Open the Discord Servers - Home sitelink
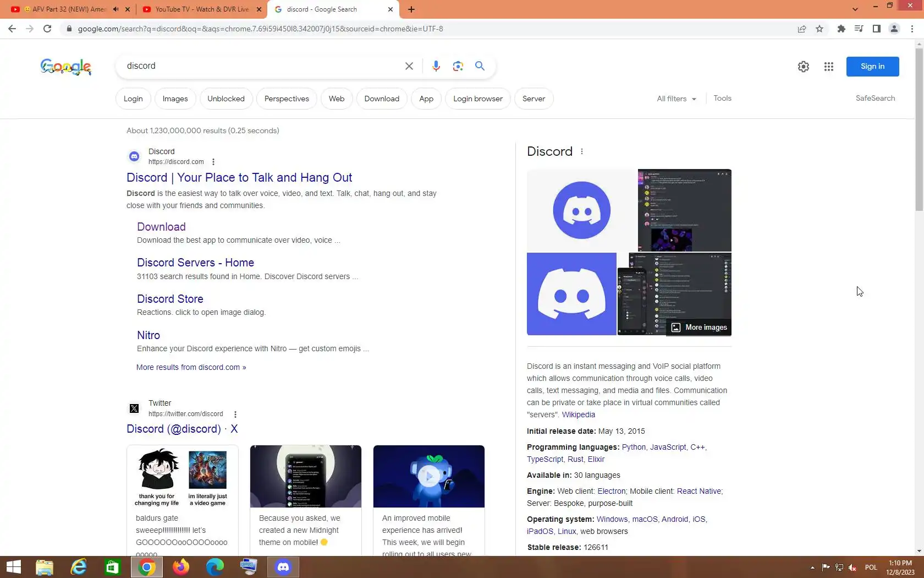 point(195,263)
